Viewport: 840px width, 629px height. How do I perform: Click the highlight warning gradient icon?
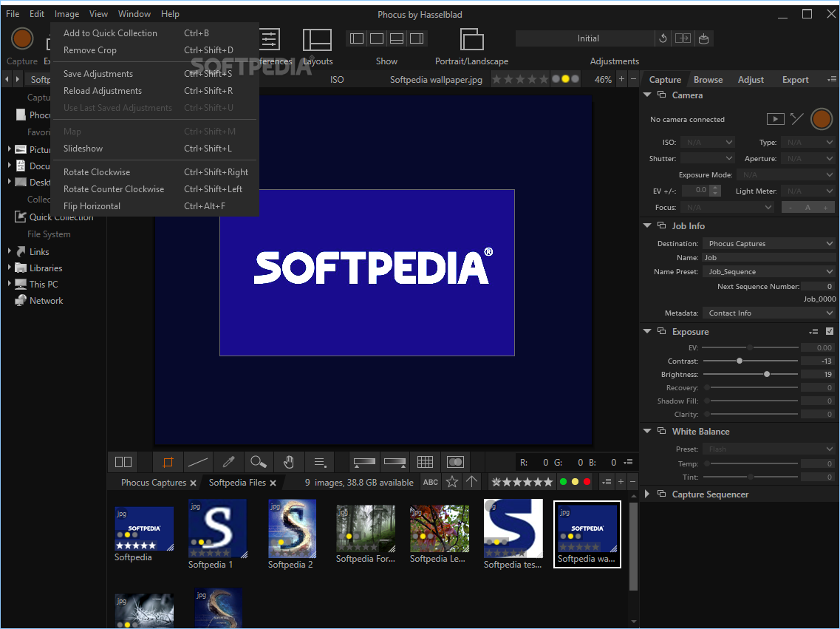(395, 462)
